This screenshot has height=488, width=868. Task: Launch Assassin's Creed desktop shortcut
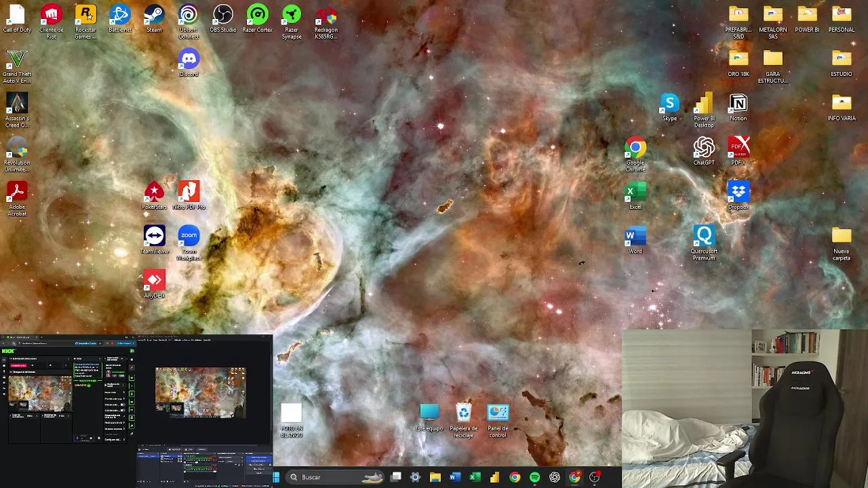17,110
